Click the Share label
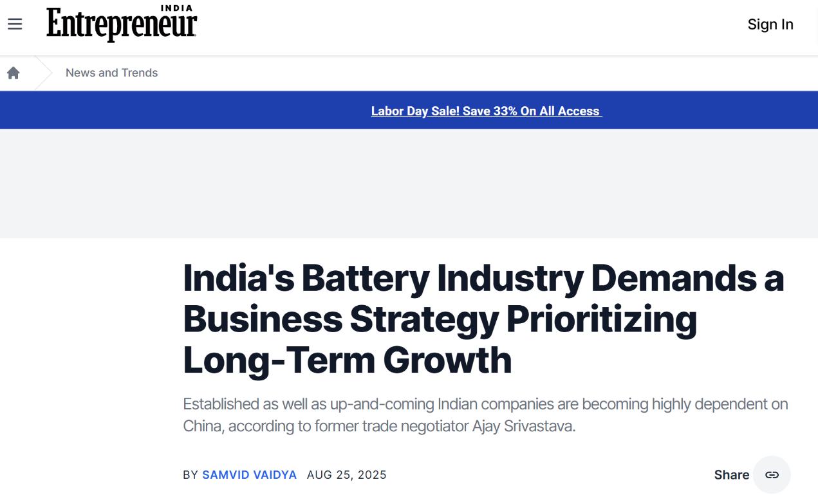Screen dimensions: 818x504 point(731,475)
